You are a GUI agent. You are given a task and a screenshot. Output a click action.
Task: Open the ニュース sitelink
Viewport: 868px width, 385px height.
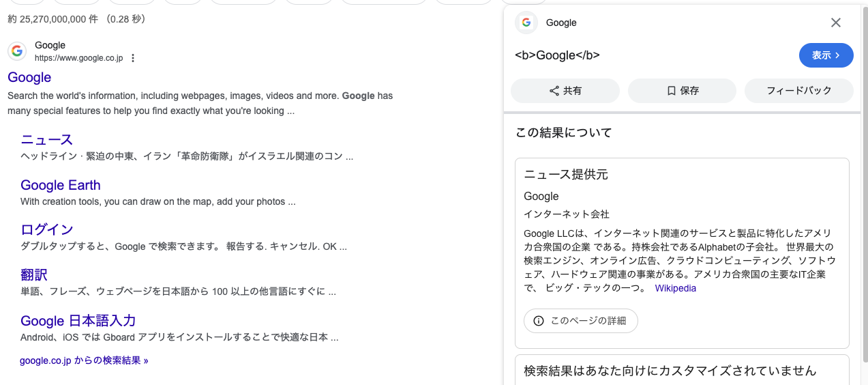(46, 140)
